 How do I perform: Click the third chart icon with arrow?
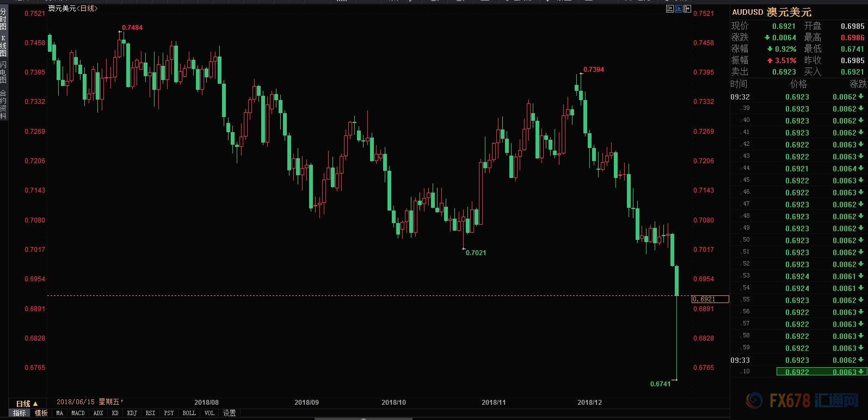[687, 9]
